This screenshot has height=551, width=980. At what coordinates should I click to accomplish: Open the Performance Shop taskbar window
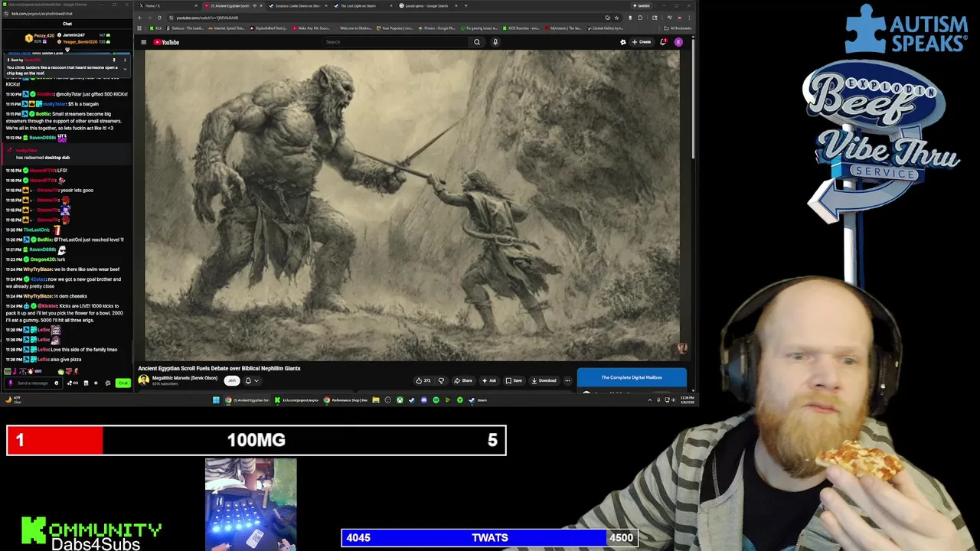pyautogui.click(x=345, y=400)
